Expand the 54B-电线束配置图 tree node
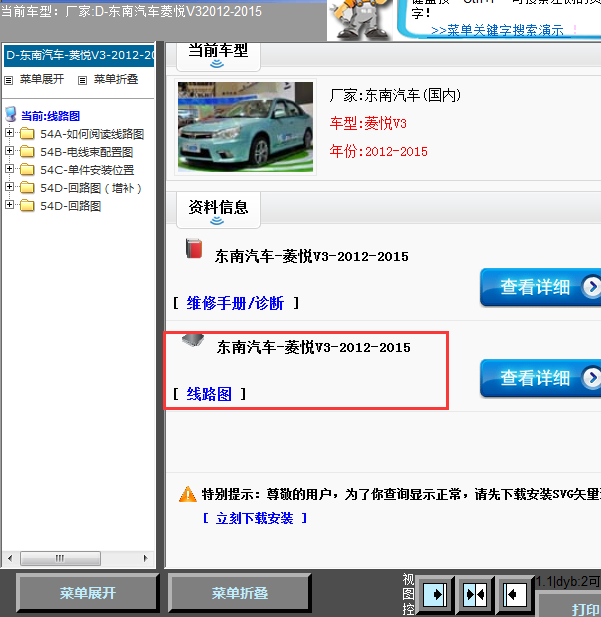601x617 pixels. (9, 151)
